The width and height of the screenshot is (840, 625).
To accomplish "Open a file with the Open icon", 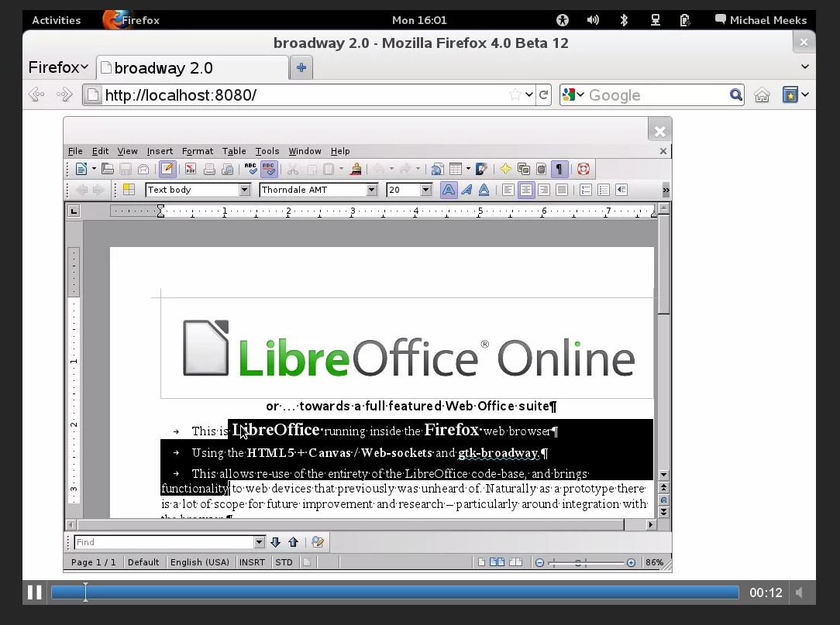I will (108, 170).
